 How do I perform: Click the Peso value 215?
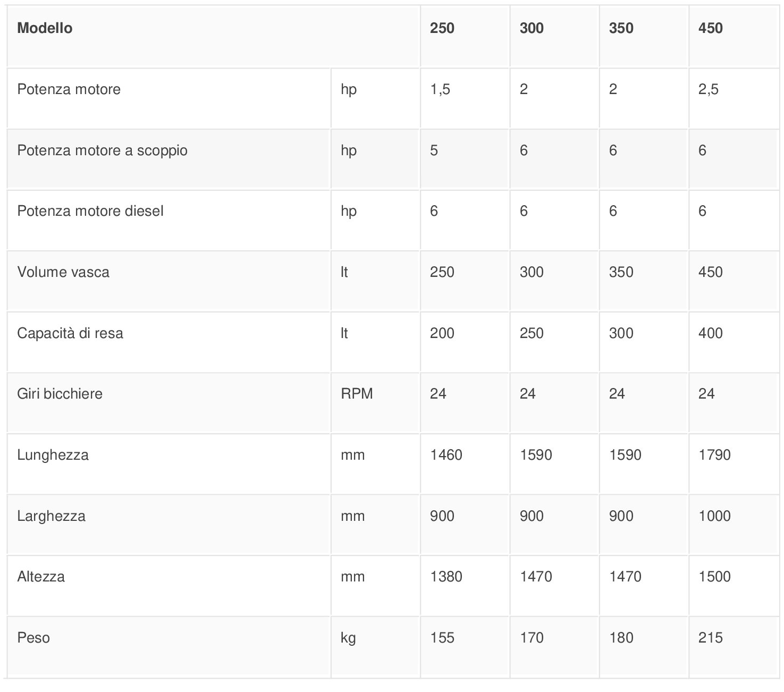pyautogui.click(x=710, y=638)
